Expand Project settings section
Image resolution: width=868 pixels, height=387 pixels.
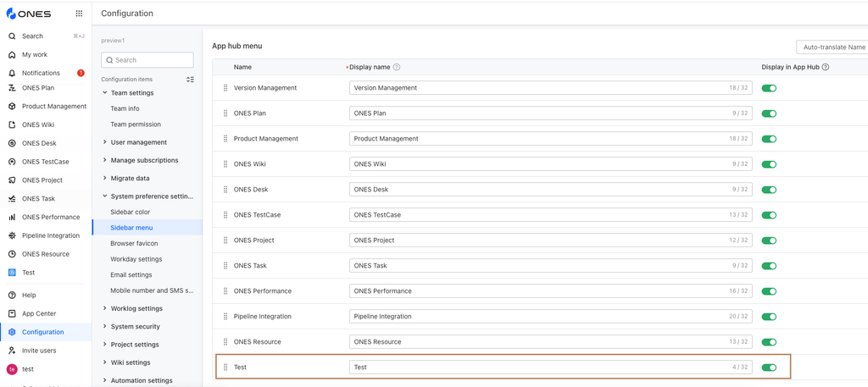(x=104, y=345)
